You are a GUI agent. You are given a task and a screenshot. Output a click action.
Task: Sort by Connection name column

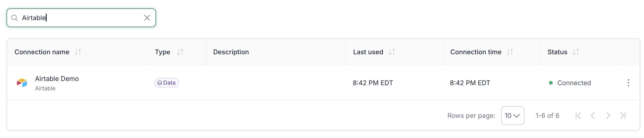(78, 52)
